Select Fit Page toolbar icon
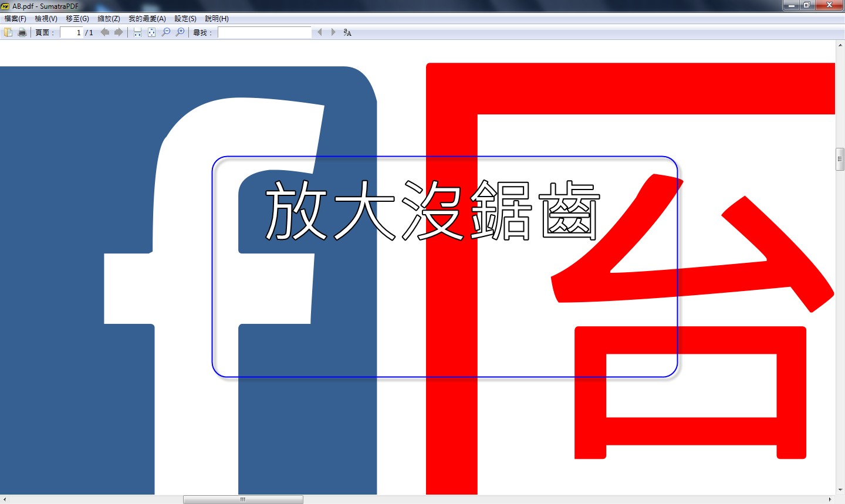Image resolution: width=845 pixels, height=504 pixels. pyautogui.click(x=151, y=32)
